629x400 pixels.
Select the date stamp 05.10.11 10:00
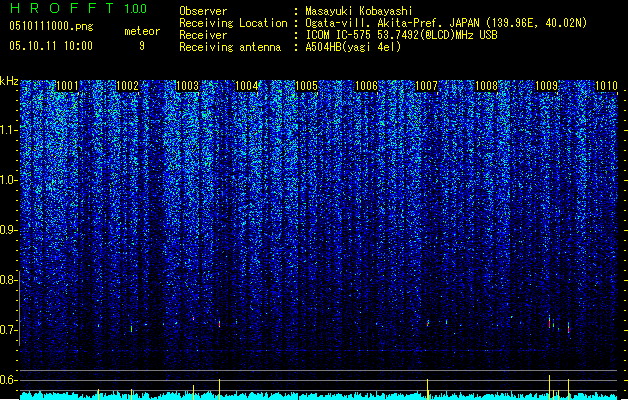(x=51, y=46)
